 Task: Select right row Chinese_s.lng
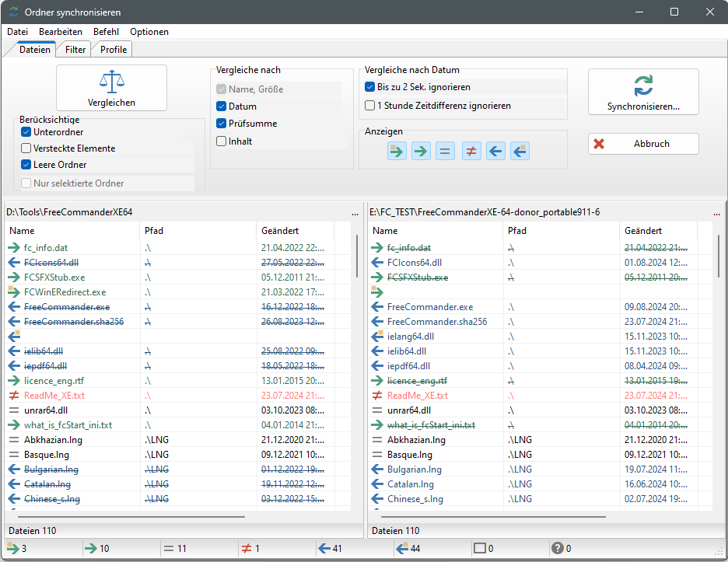pyautogui.click(x=540, y=499)
